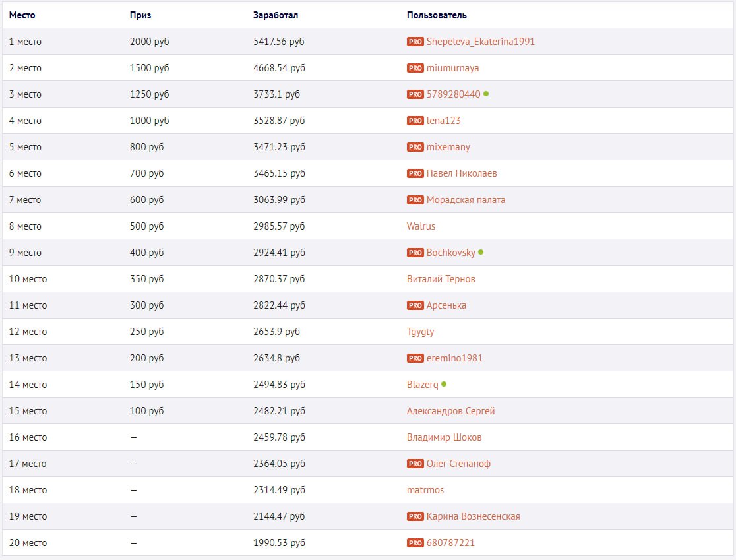Click green online dot beside Blazerq

444,384
